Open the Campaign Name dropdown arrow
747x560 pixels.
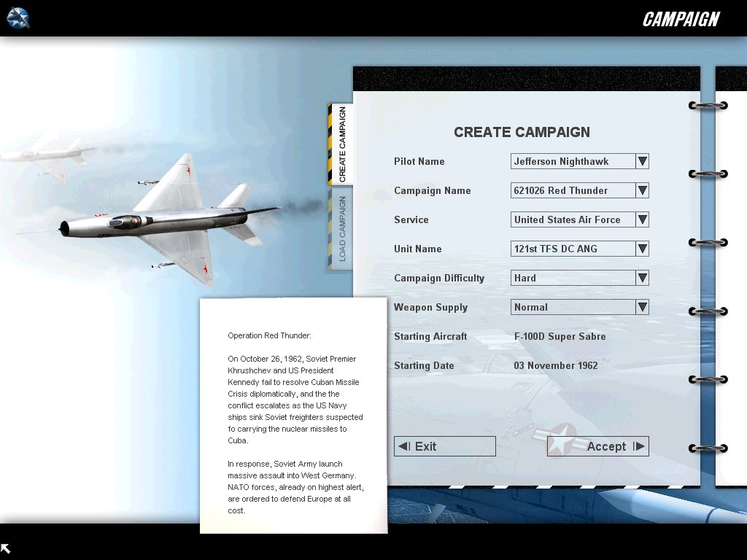click(642, 190)
